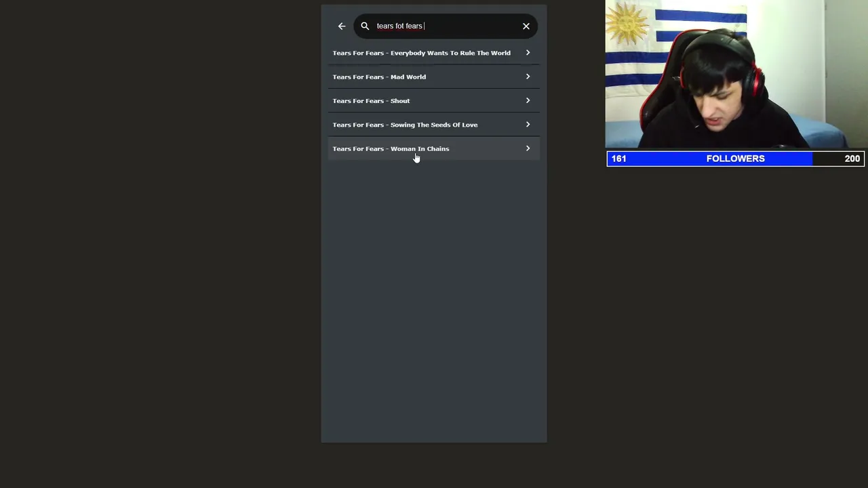Image resolution: width=868 pixels, height=488 pixels.
Task: Open the chevron next to Shout
Action: pos(528,101)
